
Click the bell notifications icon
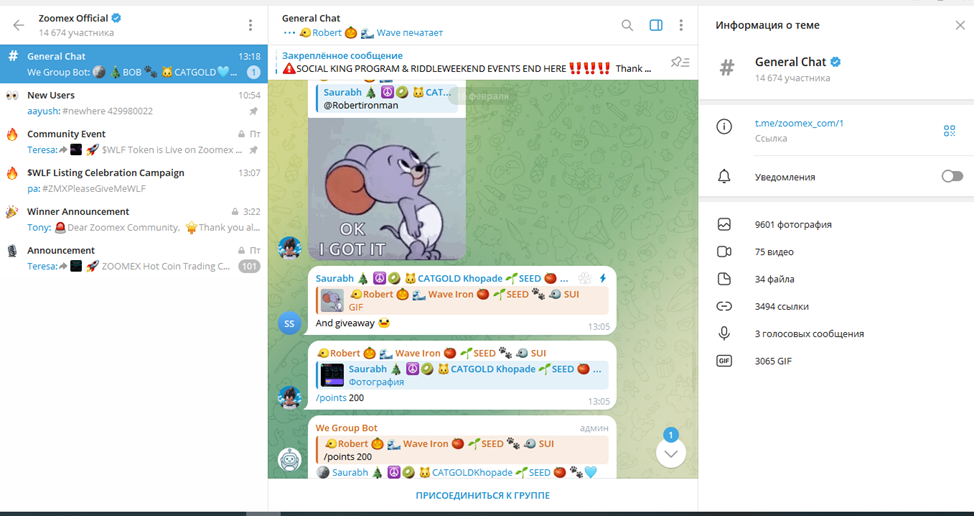pos(724,177)
